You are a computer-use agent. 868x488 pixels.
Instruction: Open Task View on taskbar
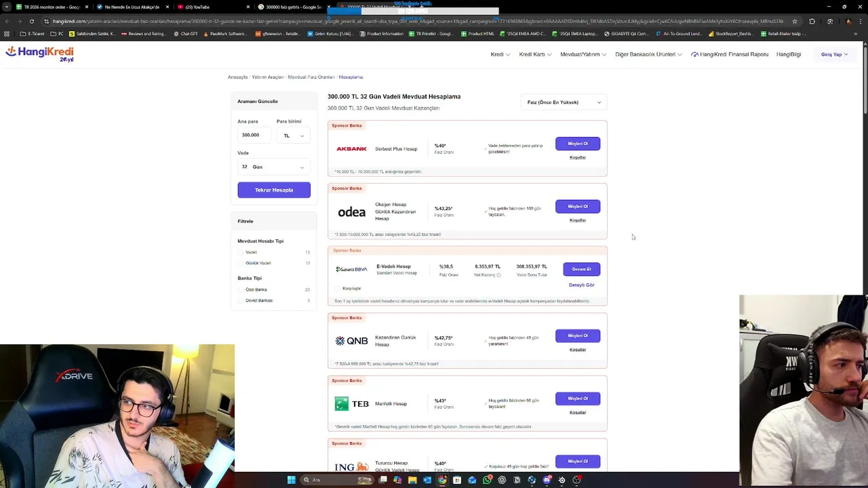pyautogui.click(x=383, y=480)
